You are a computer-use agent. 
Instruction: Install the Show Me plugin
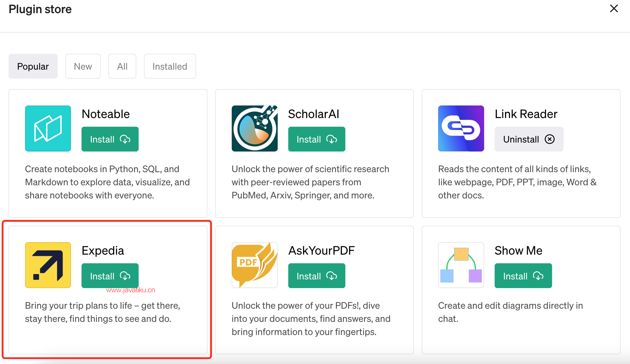(523, 276)
